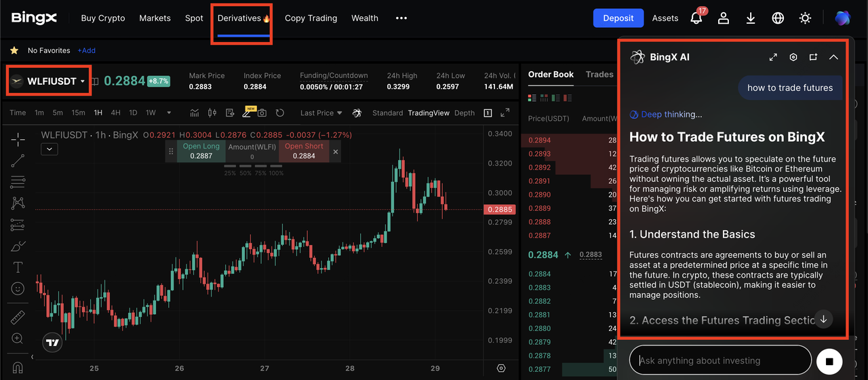Open the chart layout selector icon
Viewport: 868px width, 380px height.
tap(488, 113)
